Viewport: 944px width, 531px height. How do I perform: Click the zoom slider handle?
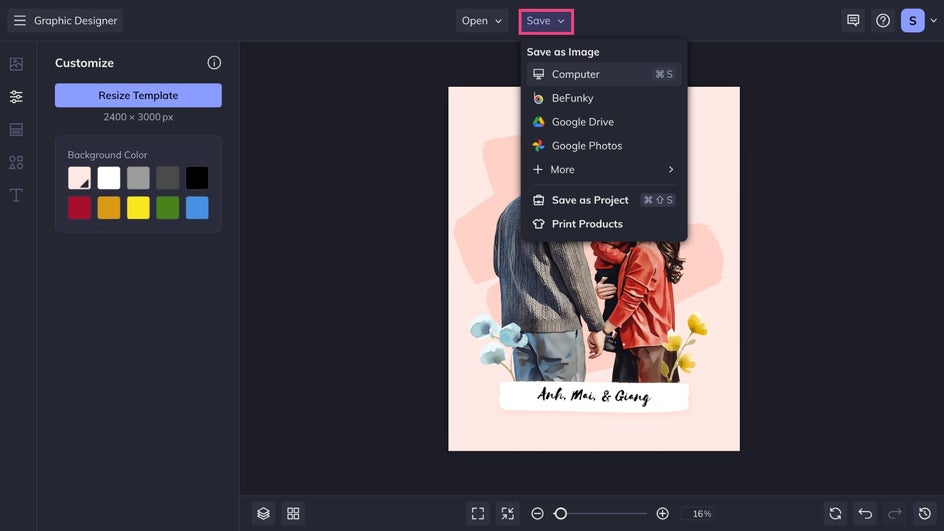pos(560,514)
